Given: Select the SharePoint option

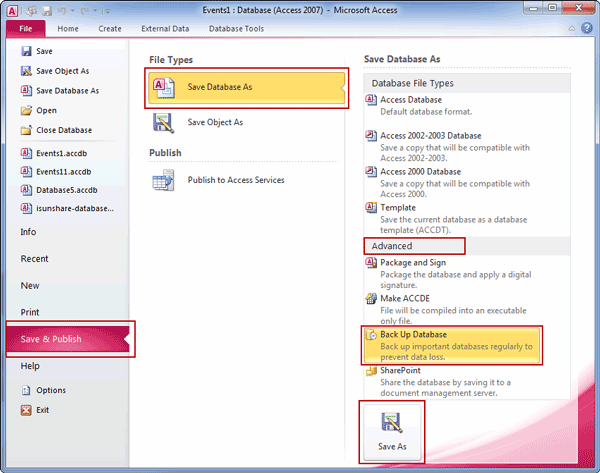Looking at the screenshot, I should [400, 371].
